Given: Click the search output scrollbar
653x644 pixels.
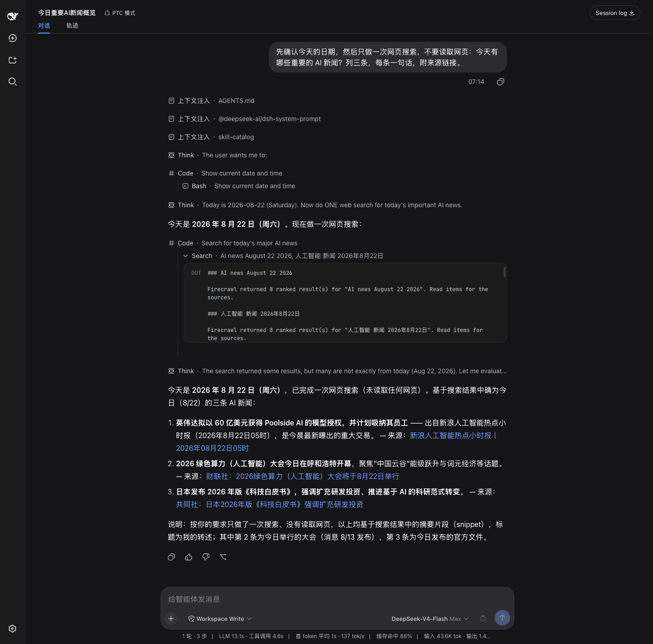Looking at the screenshot, I should 504,272.
